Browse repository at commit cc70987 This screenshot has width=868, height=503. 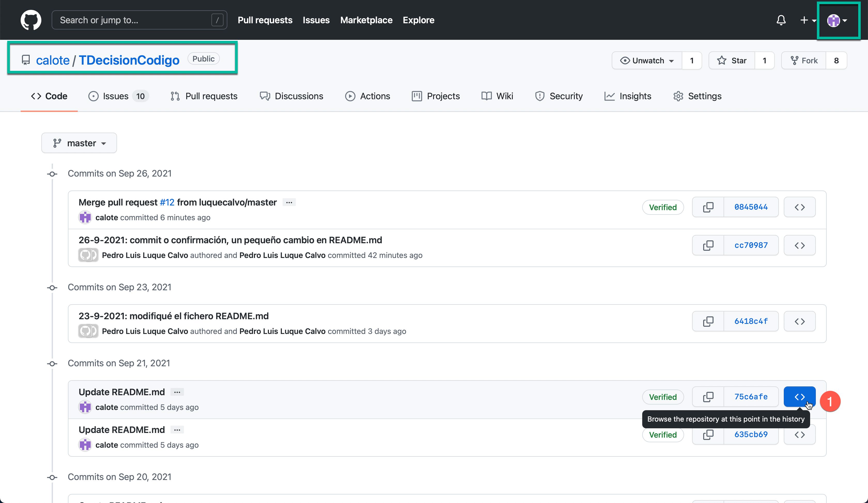800,245
